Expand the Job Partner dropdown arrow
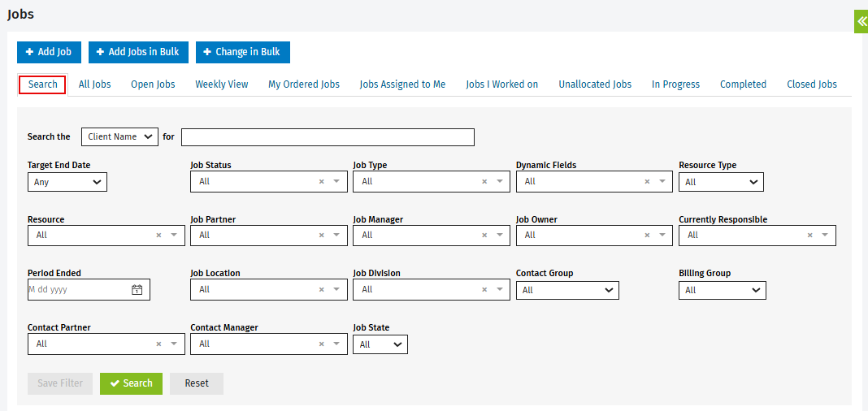 (336, 235)
